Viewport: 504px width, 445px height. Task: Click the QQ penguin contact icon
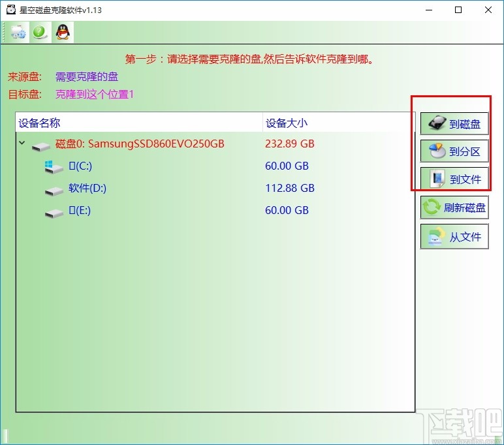63,32
